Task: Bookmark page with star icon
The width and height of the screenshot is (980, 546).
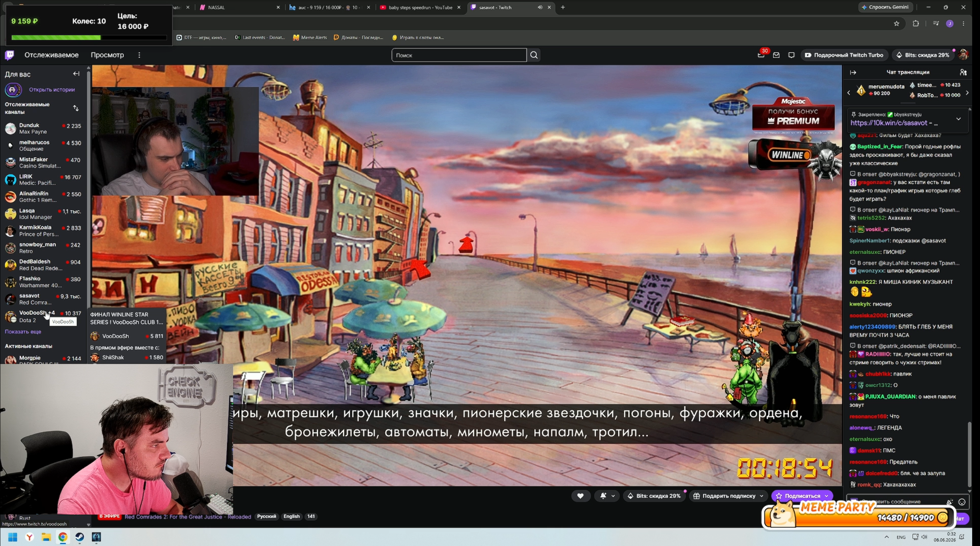Action: coord(897,23)
